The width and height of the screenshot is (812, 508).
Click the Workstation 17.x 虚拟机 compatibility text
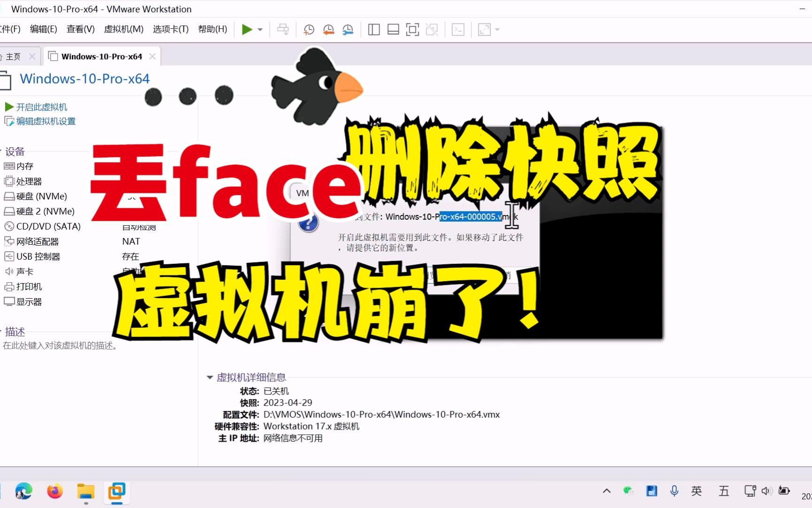coord(311,426)
